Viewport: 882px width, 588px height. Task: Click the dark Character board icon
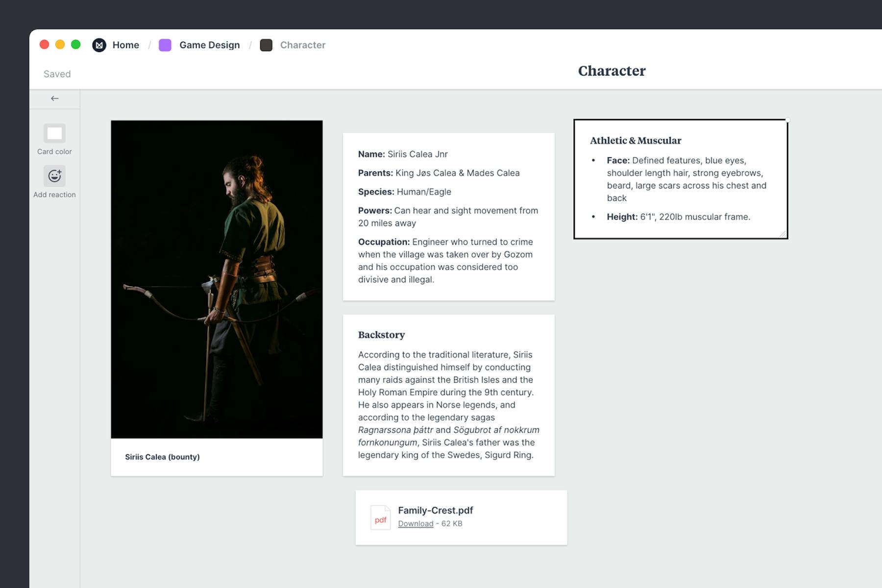267,45
